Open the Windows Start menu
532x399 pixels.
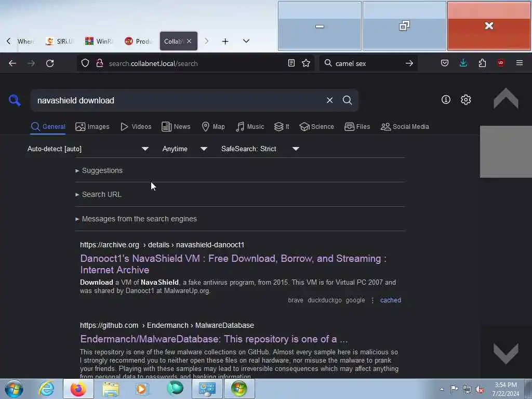[14, 389]
